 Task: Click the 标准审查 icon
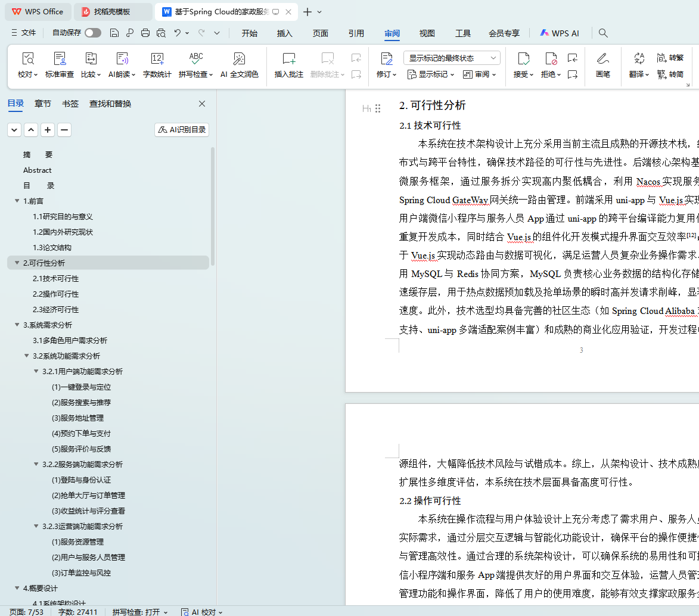(60, 58)
